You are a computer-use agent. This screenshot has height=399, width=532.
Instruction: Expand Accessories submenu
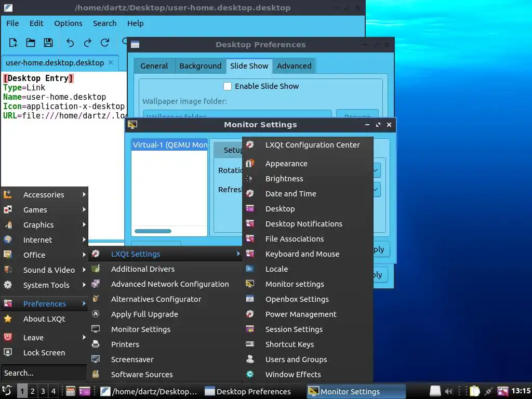[44, 195]
